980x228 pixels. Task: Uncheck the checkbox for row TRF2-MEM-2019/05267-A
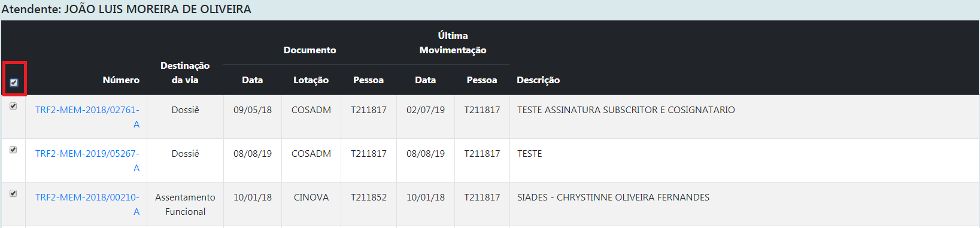point(13,150)
